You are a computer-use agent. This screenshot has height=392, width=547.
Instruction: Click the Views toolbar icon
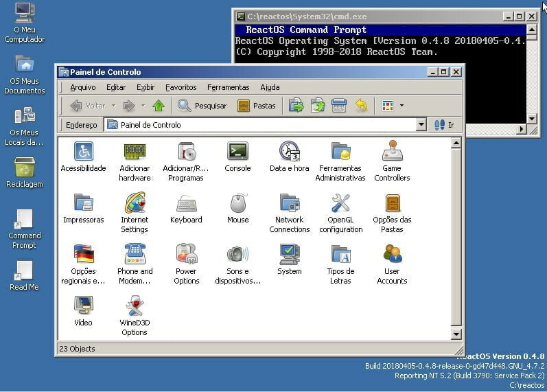coord(388,106)
